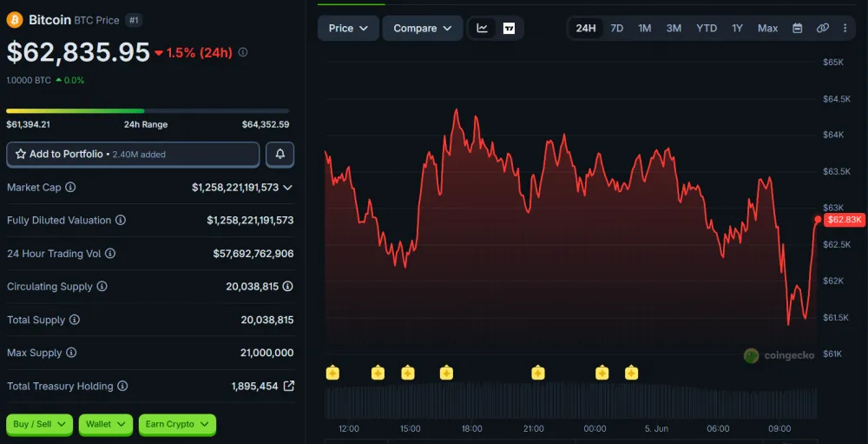The width and height of the screenshot is (868, 444).
Task: Open chart more options menu
Action: click(845, 29)
